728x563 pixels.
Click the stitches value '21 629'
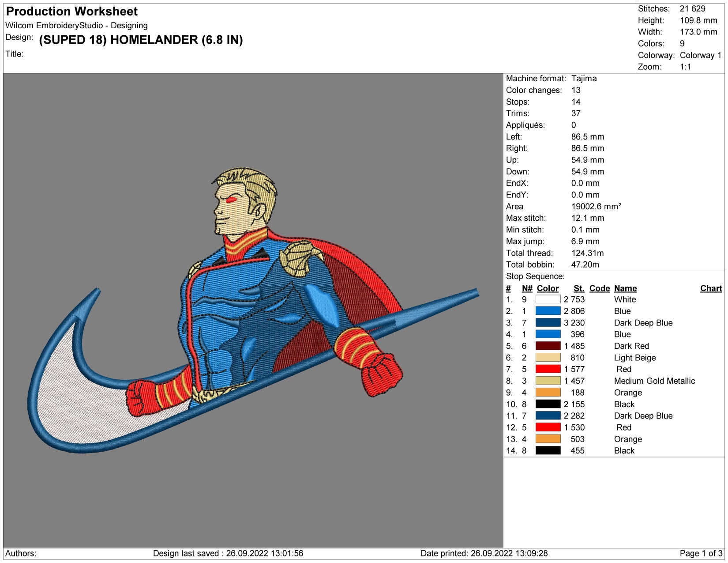pyautogui.click(x=692, y=9)
